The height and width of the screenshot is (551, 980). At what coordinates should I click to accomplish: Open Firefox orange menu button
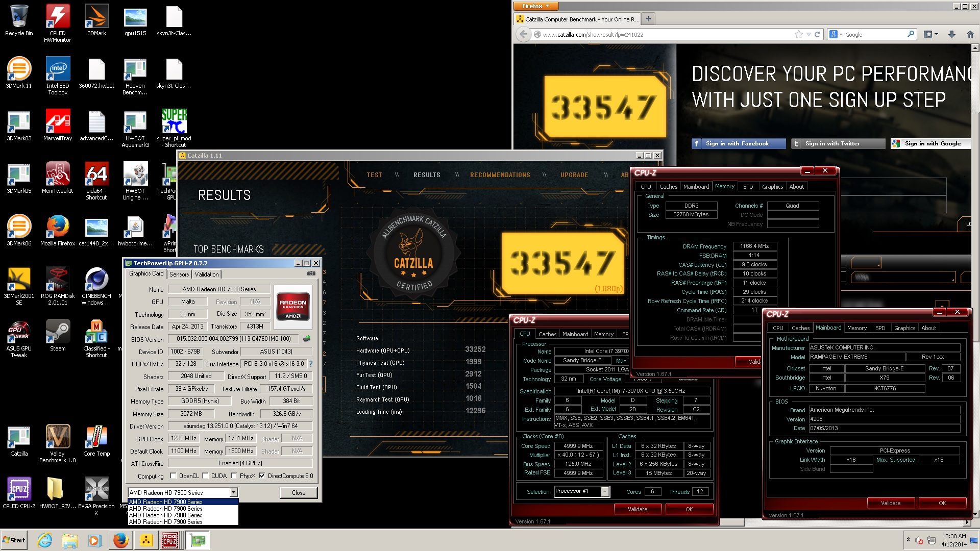[x=536, y=6]
